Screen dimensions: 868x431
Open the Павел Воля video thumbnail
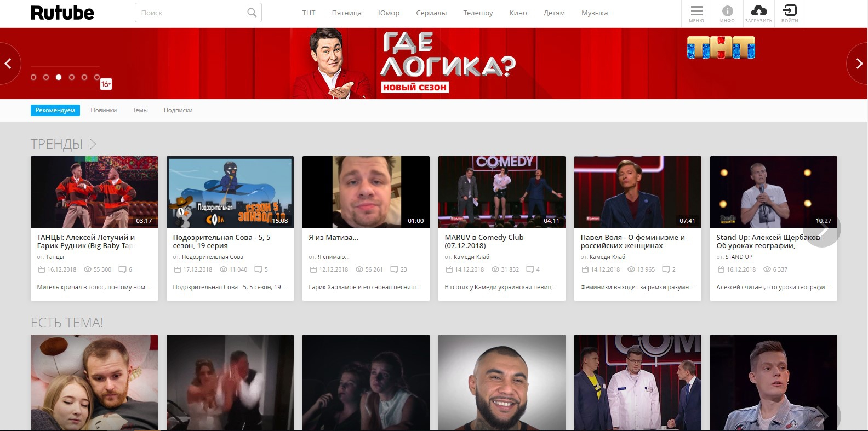pyautogui.click(x=638, y=192)
